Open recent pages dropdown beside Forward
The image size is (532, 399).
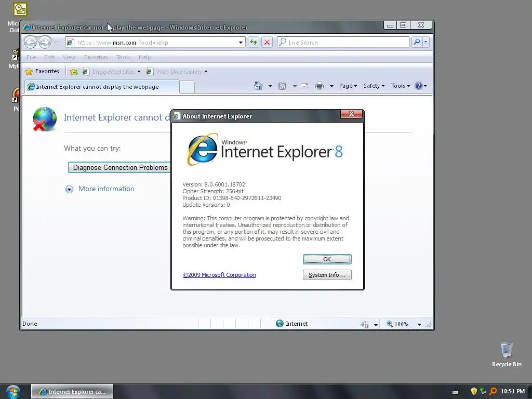(57, 43)
